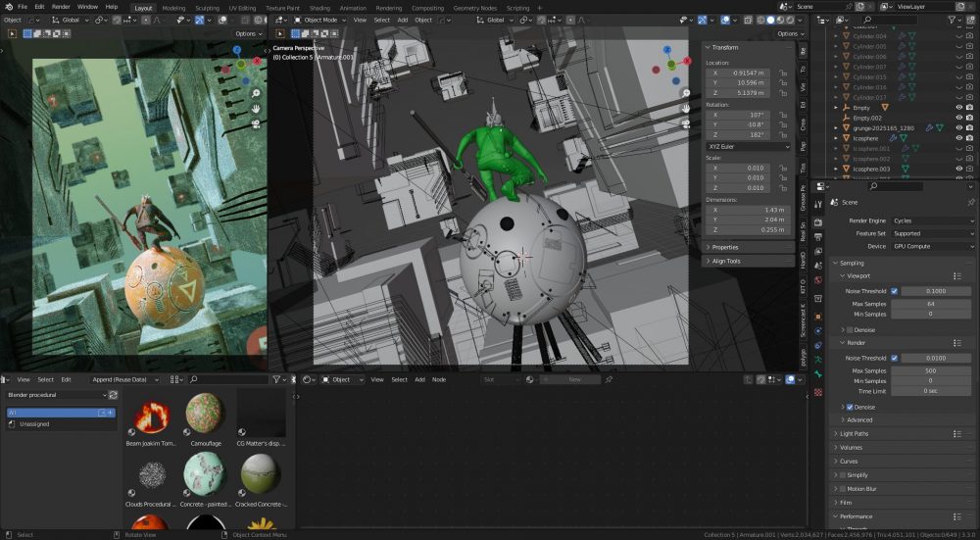Image resolution: width=980 pixels, height=540 pixels.
Task: Click the zoom magnifier icon in left viewport
Action: tap(256, 93)
